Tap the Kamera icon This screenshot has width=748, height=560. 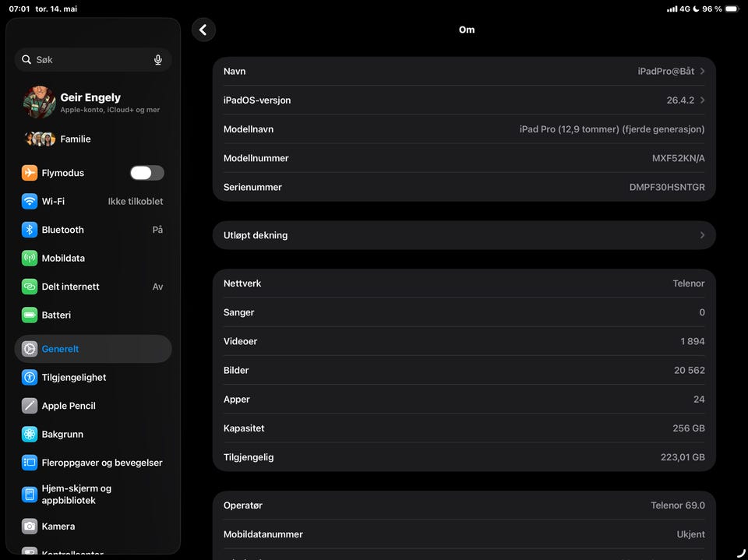point(30,527)
